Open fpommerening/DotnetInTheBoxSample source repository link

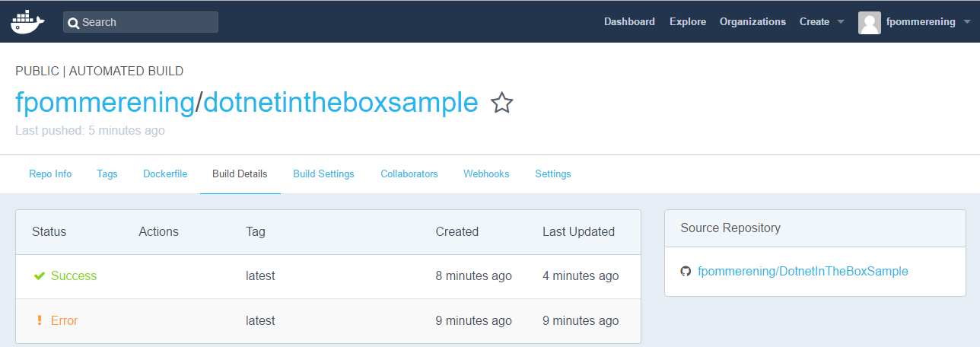pos(803,272)
